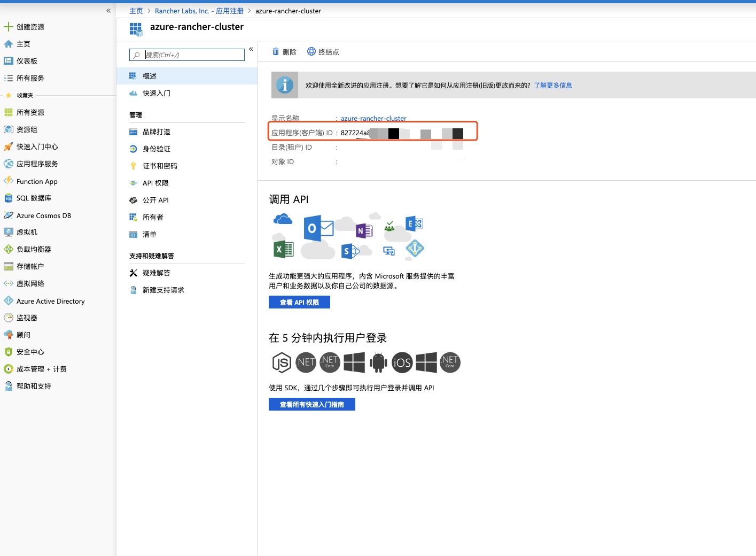Open 清单 manifest page
Screen dimensions: 756x556
[x=187, y=234]
